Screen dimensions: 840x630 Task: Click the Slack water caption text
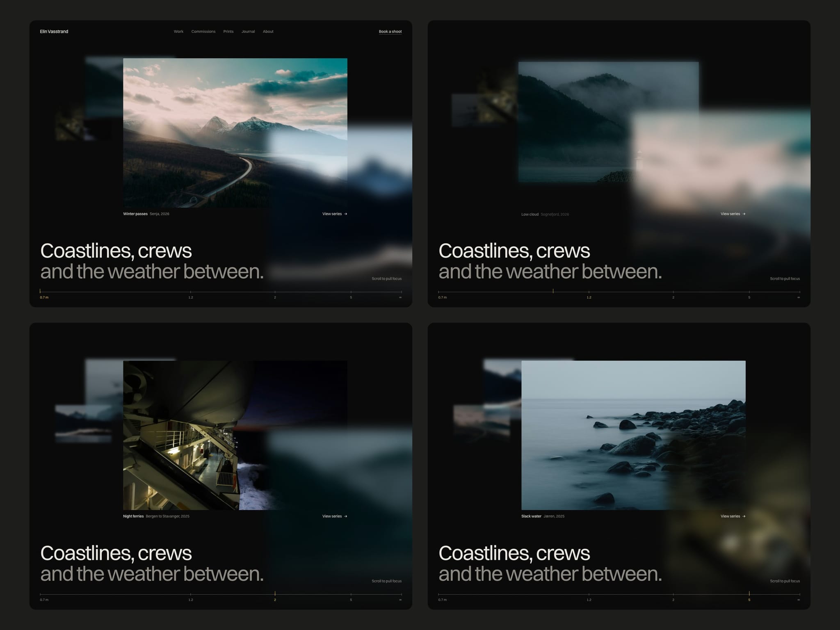coord(531,516)
